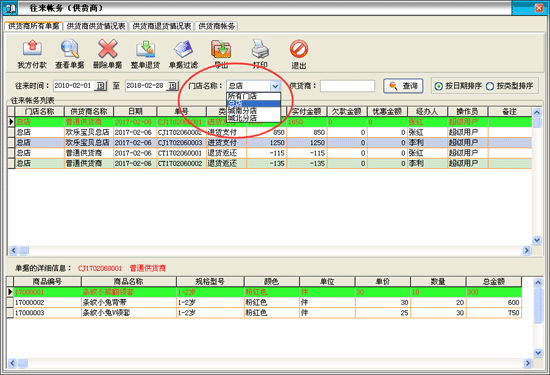This screenshot has width=550, height=375.
Task: Open the end date calendar picker
Action: (173, 86)
